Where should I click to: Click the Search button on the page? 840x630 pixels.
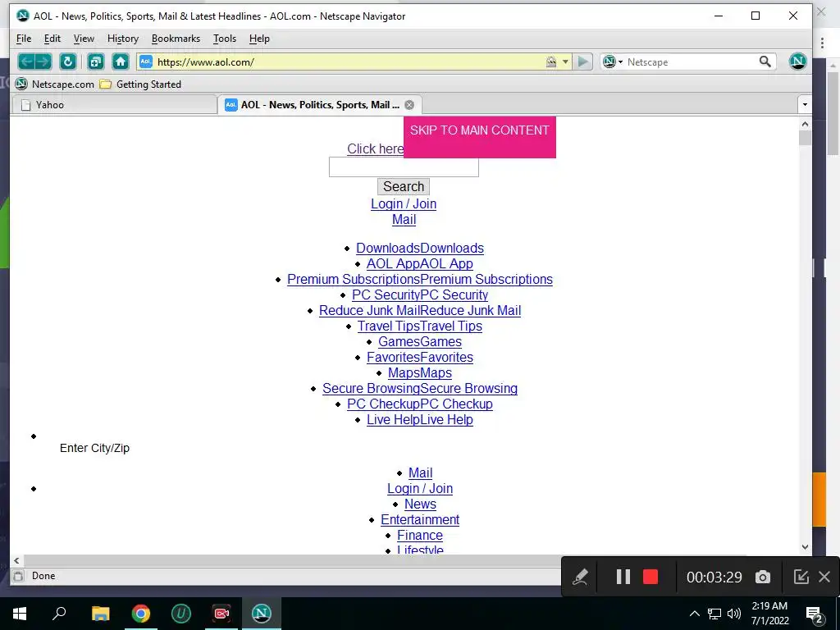[x=404, y=186]
